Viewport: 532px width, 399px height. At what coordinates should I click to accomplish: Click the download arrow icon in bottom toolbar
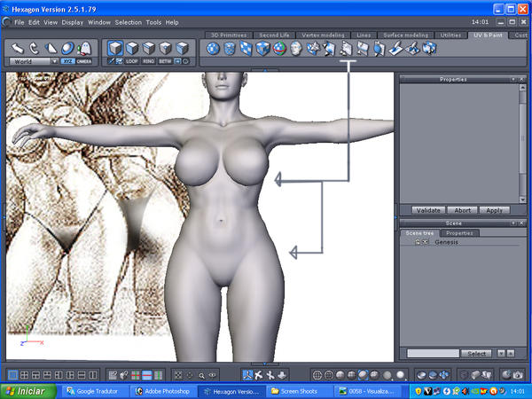[282, 375]
